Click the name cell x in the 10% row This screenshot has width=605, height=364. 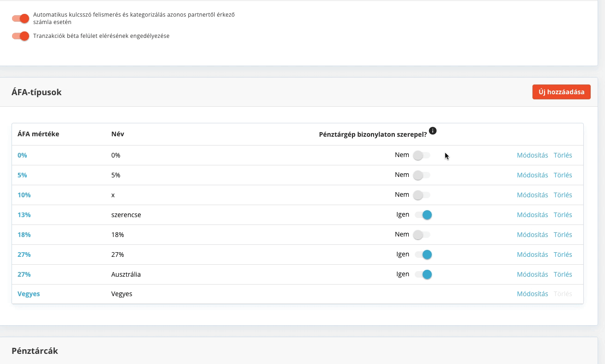point(113,195)
